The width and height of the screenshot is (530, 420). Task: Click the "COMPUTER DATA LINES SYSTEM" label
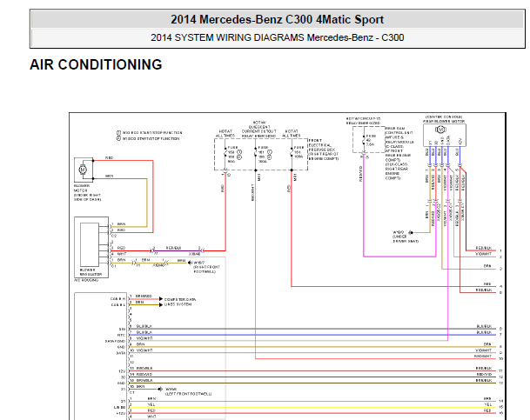tap(180, 302)
